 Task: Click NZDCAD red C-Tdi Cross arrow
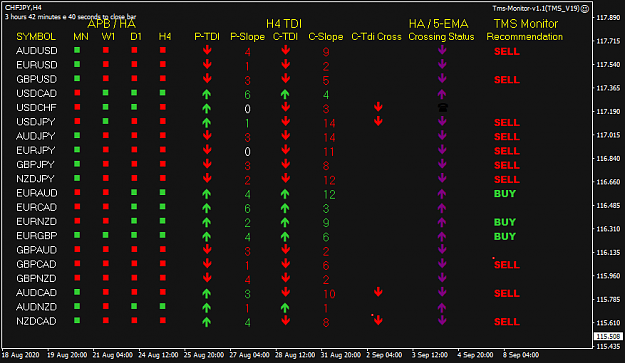click(x=378, y=320)
